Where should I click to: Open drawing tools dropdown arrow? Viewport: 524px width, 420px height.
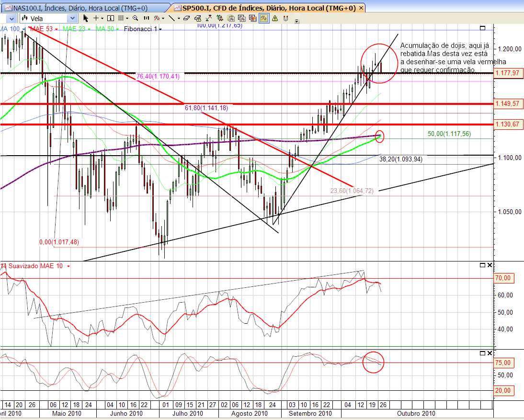point(179,18)
